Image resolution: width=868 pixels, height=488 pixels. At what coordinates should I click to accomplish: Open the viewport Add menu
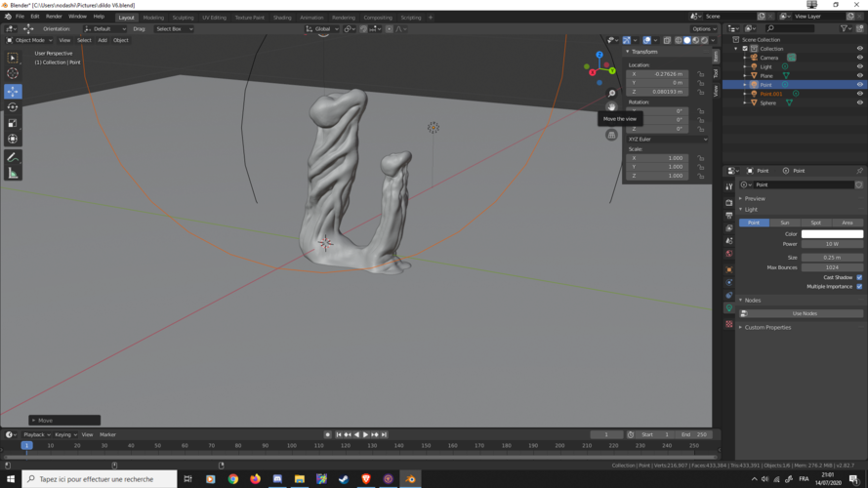point(103,40)
